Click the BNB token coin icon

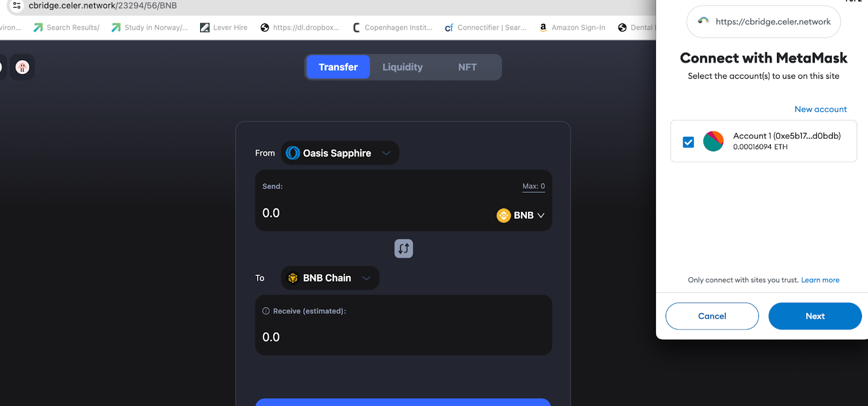(503, 215)
